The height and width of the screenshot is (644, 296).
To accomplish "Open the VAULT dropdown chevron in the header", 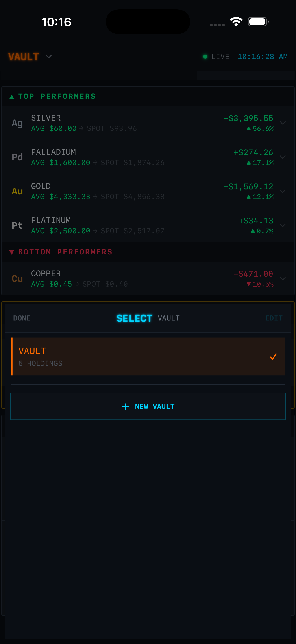I will tap(49, 57).
